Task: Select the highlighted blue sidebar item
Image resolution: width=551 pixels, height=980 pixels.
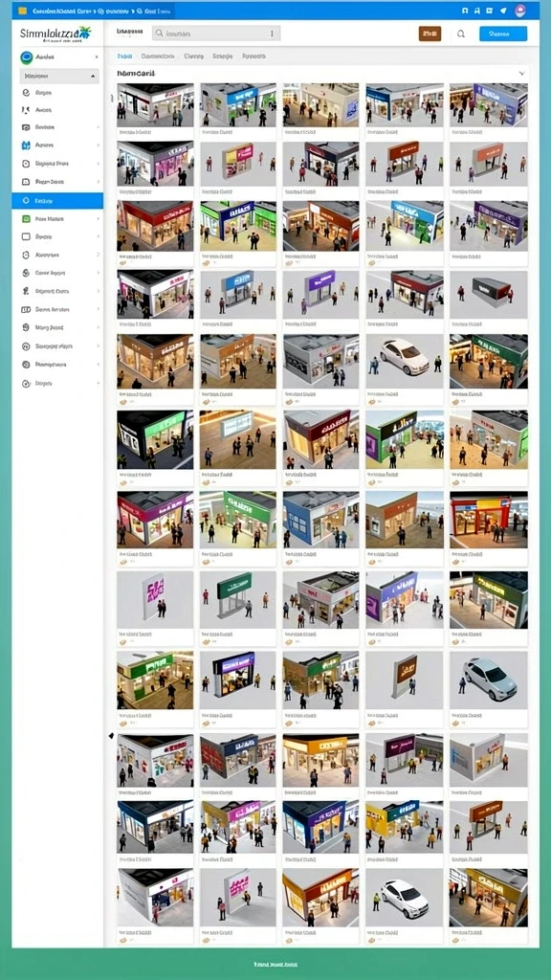Action: pos(57,201)
